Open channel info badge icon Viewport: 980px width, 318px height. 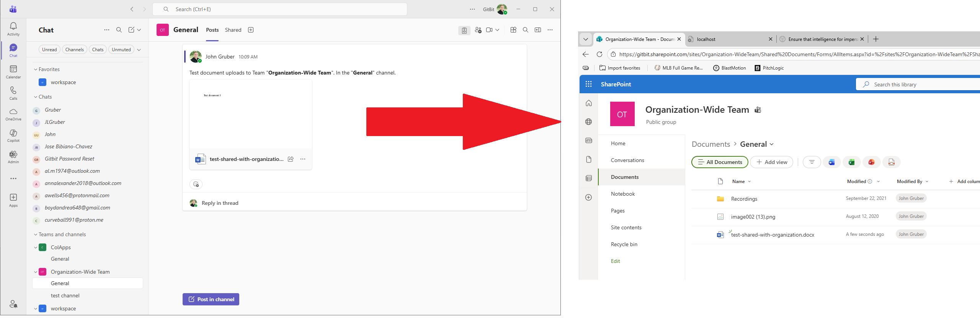pos(464,30)
